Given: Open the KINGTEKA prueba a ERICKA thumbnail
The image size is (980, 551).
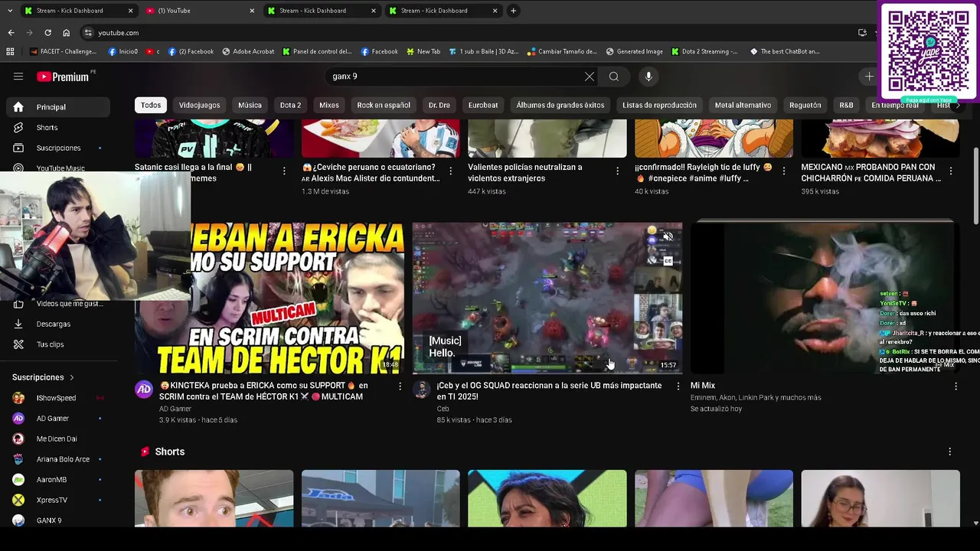Looking at the screenshot, I should coord(269,298).
